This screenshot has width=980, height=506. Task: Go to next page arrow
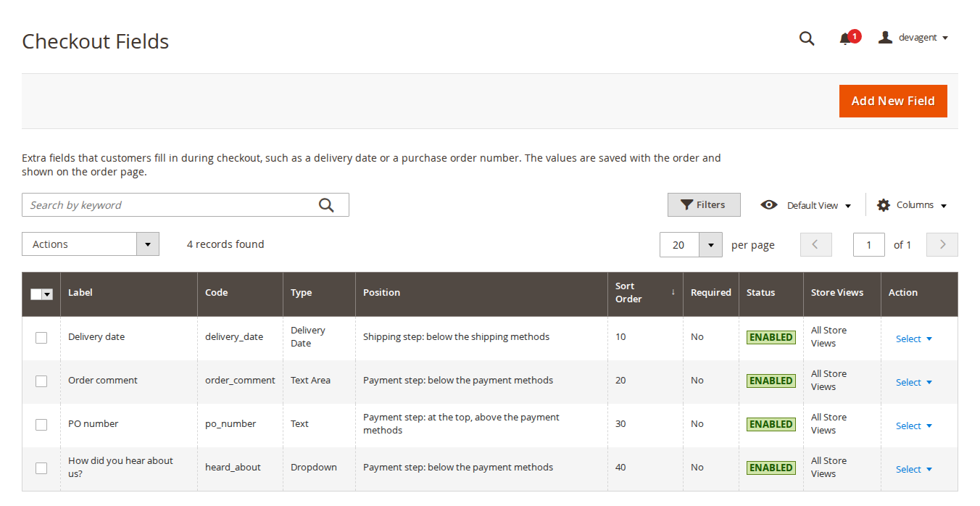(942, 244)
